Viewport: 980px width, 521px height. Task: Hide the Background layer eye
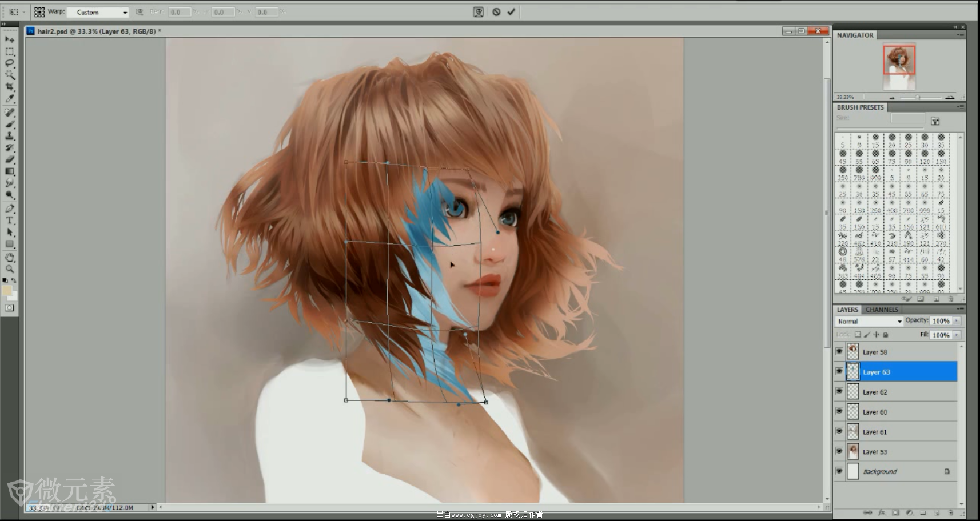tap(839, 471)
